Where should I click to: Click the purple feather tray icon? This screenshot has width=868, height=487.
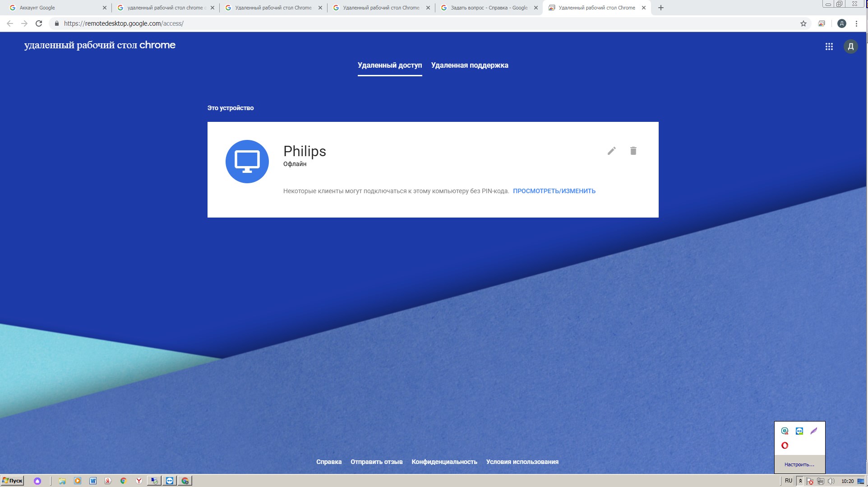coord(813,431)
